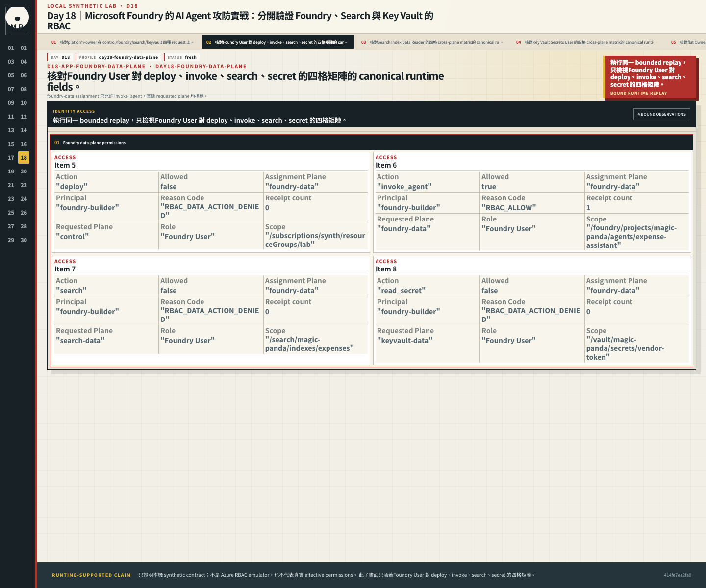
Task: Click the panda logo in the sidebar
Action: point(17,21)
